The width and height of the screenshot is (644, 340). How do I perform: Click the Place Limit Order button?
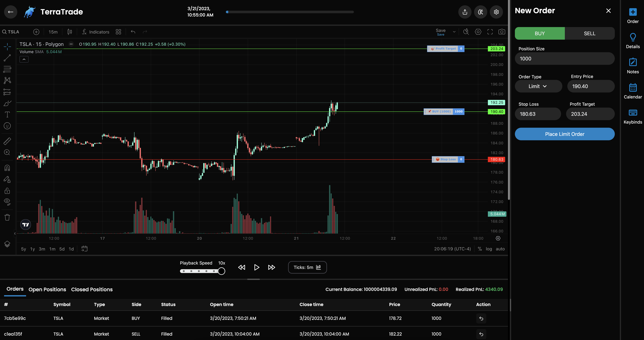point(565,134)
